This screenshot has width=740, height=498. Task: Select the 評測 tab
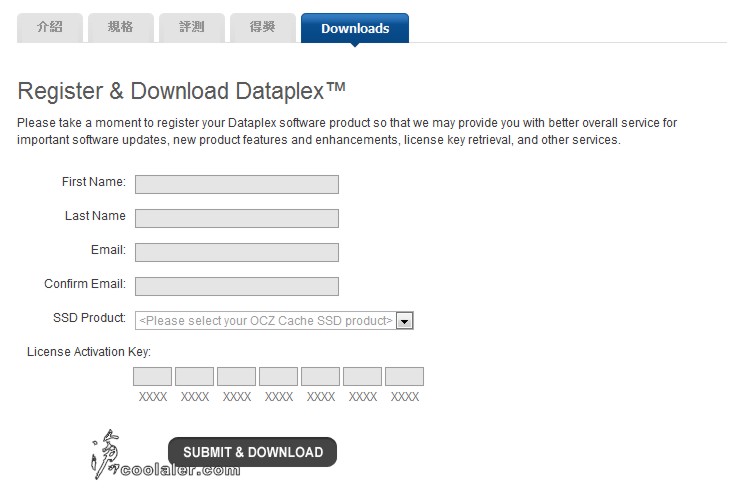point(192,27)
